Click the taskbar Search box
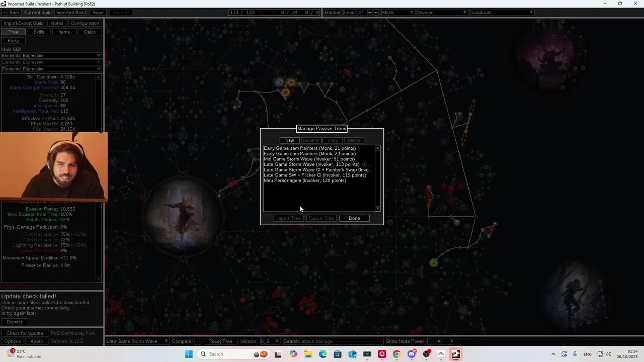Viewport: 644px width, 362px height. (x=234, y=354)
